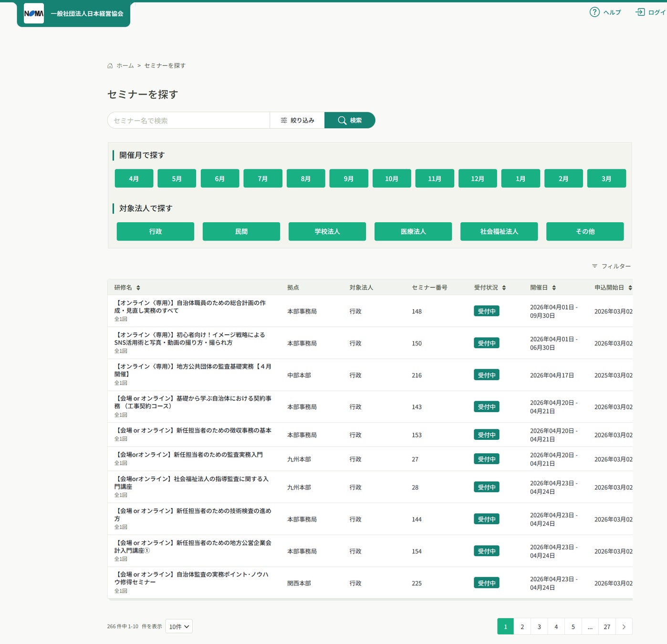
Task: Sort by 申込開始日 column arrows
Action: (x=630, y=288)
